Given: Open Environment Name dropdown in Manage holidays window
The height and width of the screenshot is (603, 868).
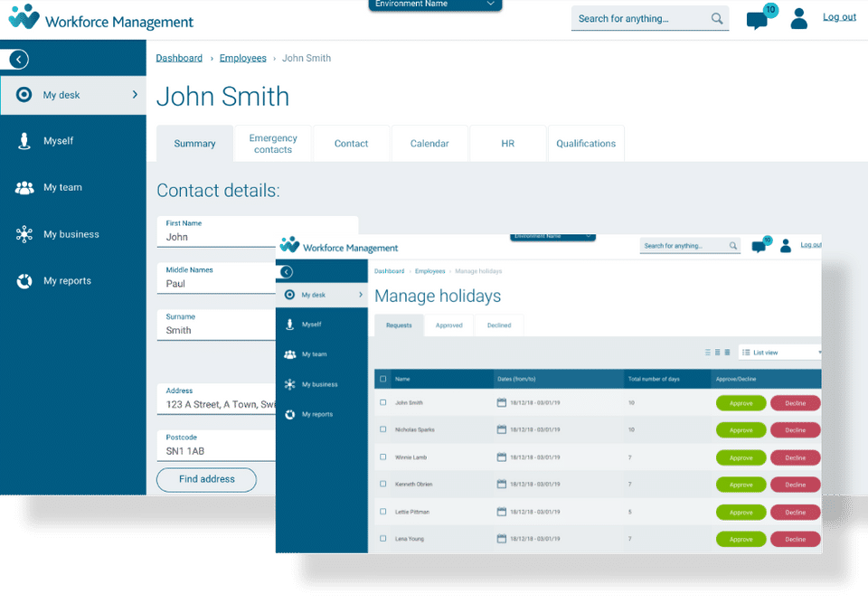Looking at the screenshot, I should tap(552, 237).
